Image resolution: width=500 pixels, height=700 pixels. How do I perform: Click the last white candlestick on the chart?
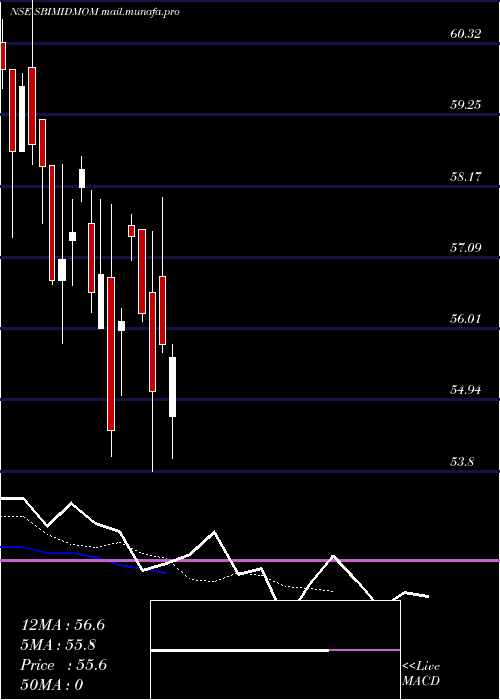click(172, 387)
